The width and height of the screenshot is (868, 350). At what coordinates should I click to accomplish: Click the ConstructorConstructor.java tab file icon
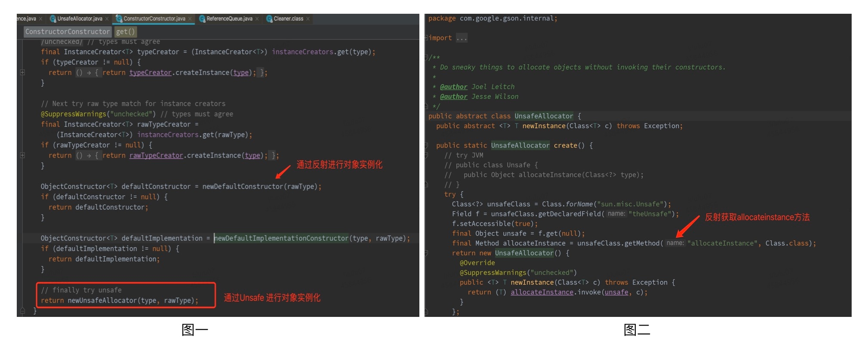pos(119,19)
